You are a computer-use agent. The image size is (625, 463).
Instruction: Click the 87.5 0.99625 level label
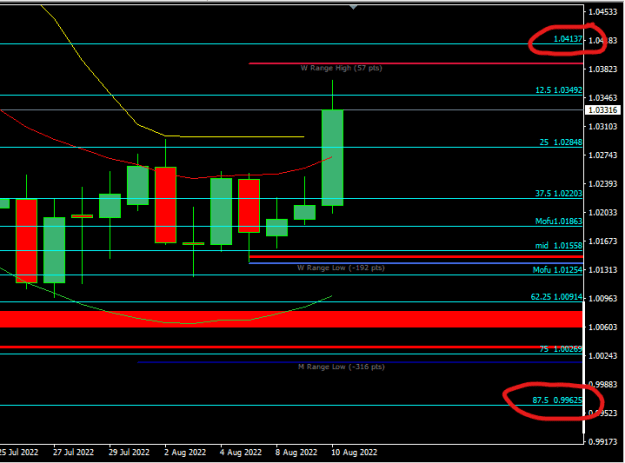tap(557, 400)
